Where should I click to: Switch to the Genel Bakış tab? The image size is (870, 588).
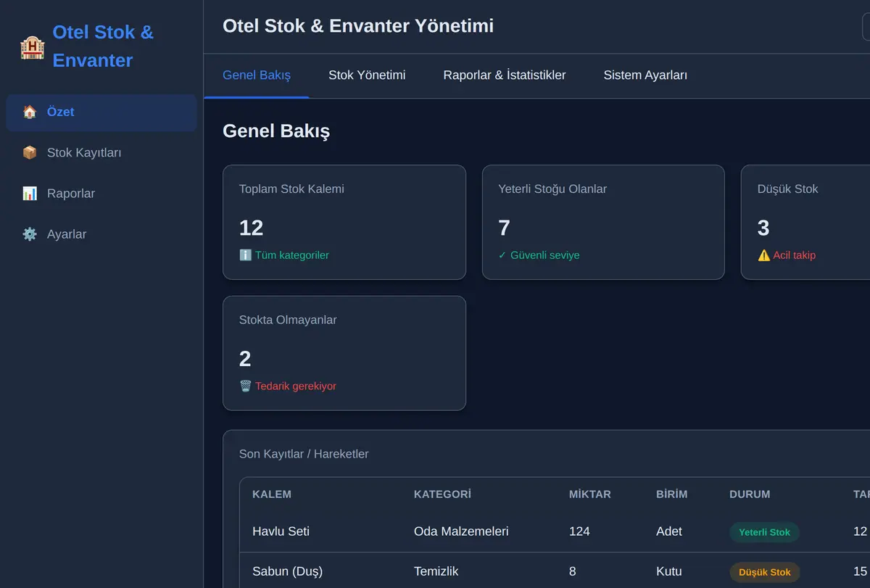pos(257,75)
